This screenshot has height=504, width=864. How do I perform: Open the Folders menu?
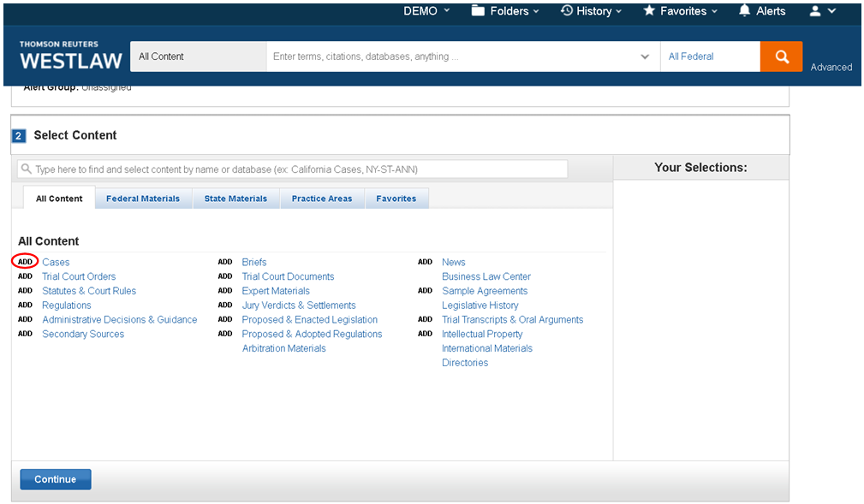pos(505,11)
